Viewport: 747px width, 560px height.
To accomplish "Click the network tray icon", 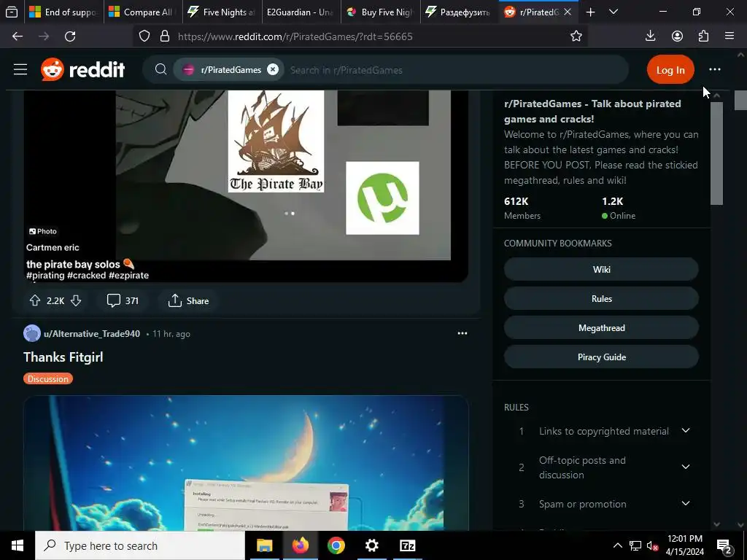I will [x=635, y=545].
